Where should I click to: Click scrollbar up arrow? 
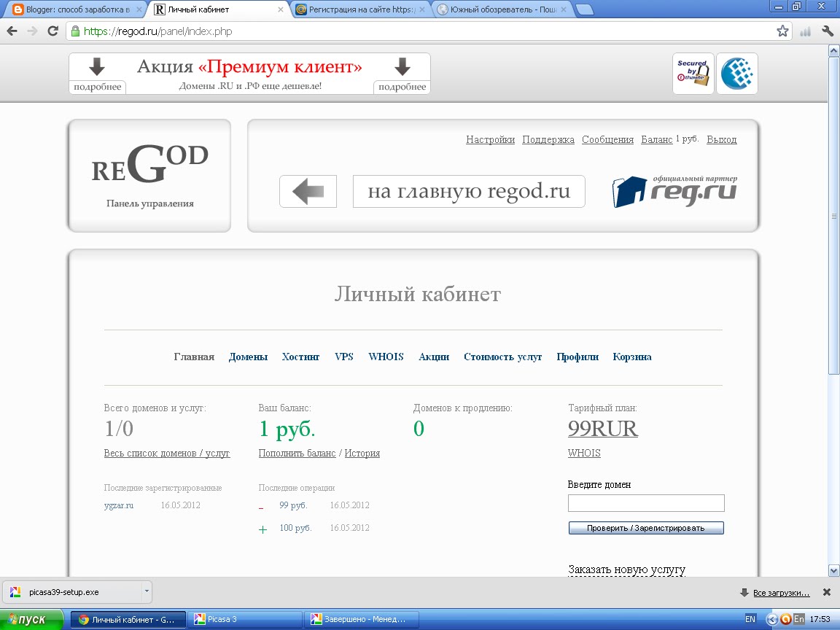tap(833, 52)
